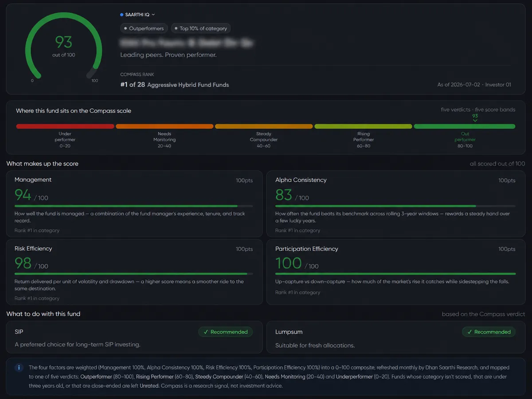This screenshot has width=532, height=399.
Task: Click the info icon in footer note
Action: [19, 368]
